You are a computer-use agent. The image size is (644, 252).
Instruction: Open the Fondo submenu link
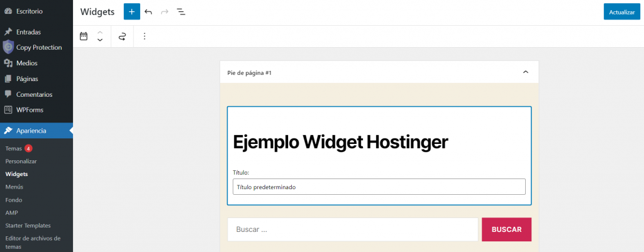[x=14, y=200]
